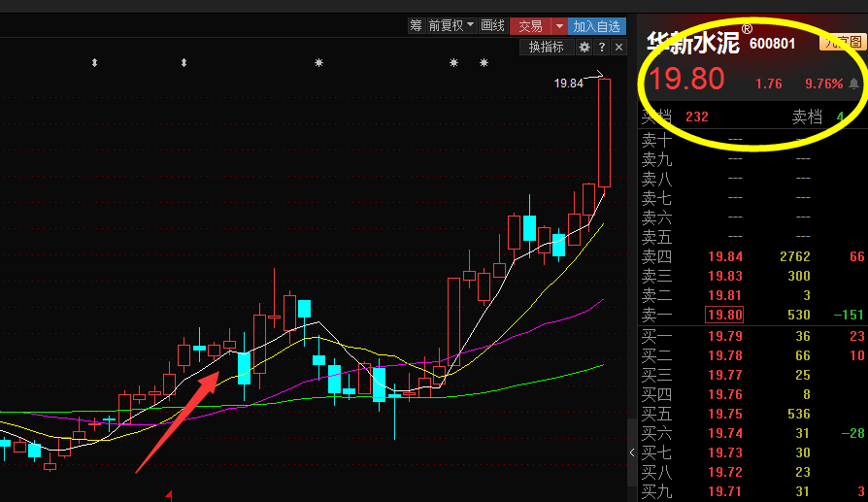
Task: Expand the arrow beside the 交易 button
Action: (x=559, y=26)
